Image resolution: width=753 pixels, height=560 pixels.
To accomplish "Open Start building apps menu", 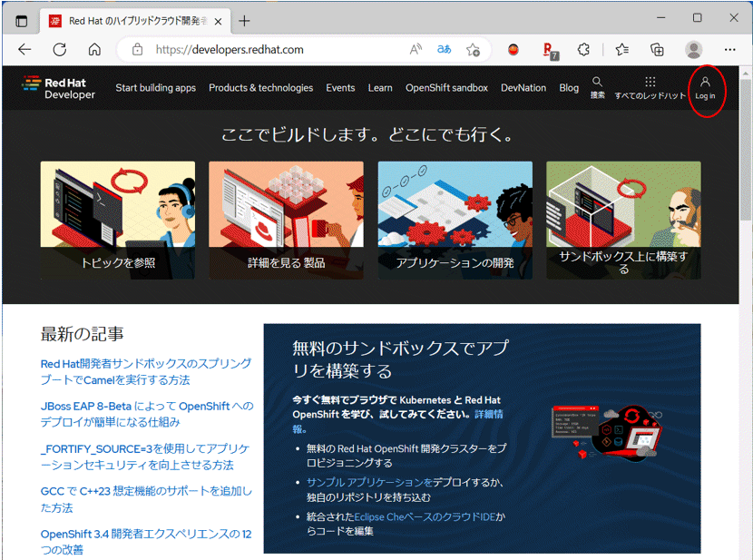I will tap(156, 88).
